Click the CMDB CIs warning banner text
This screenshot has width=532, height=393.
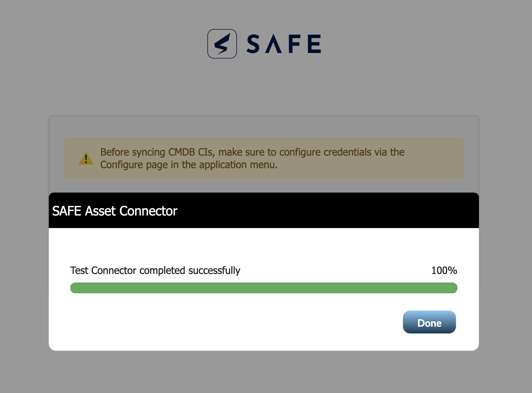[x=252, y=158]
